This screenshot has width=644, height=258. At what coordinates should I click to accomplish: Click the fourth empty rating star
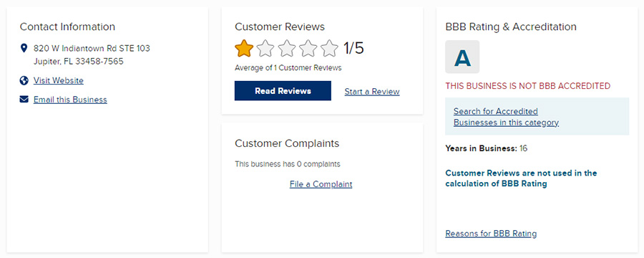[308, 48]
